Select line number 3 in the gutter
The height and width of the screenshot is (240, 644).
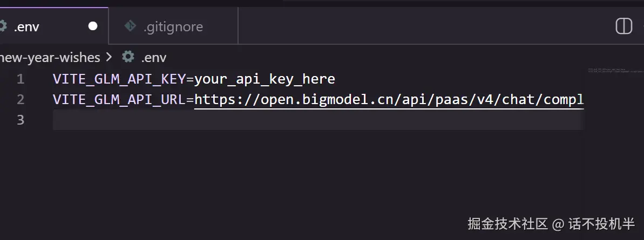[21, 120]
